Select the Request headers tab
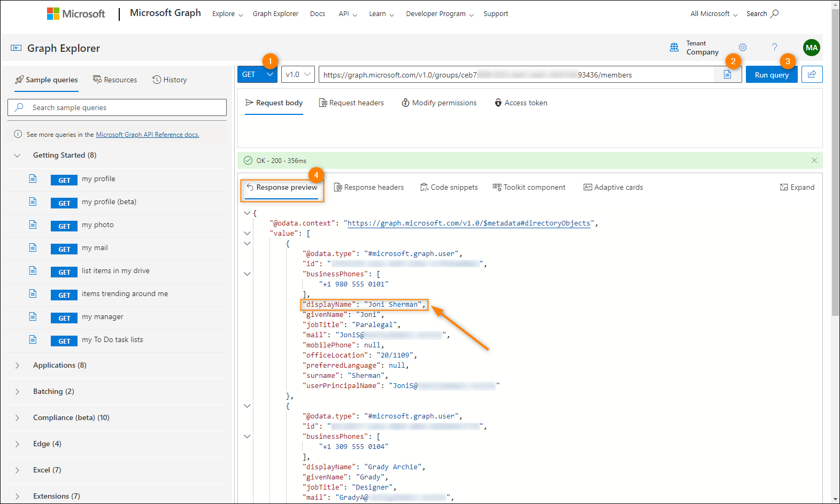 [x=351, y=103]
